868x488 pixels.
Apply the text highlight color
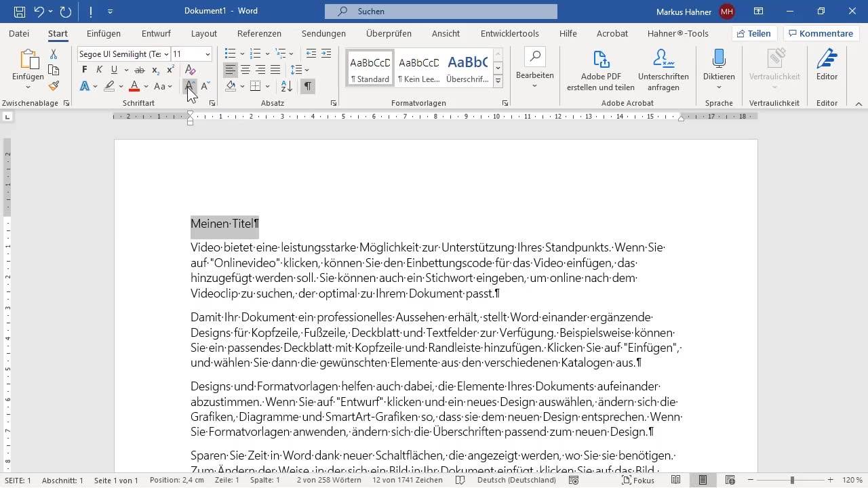[x=109, y=86]
